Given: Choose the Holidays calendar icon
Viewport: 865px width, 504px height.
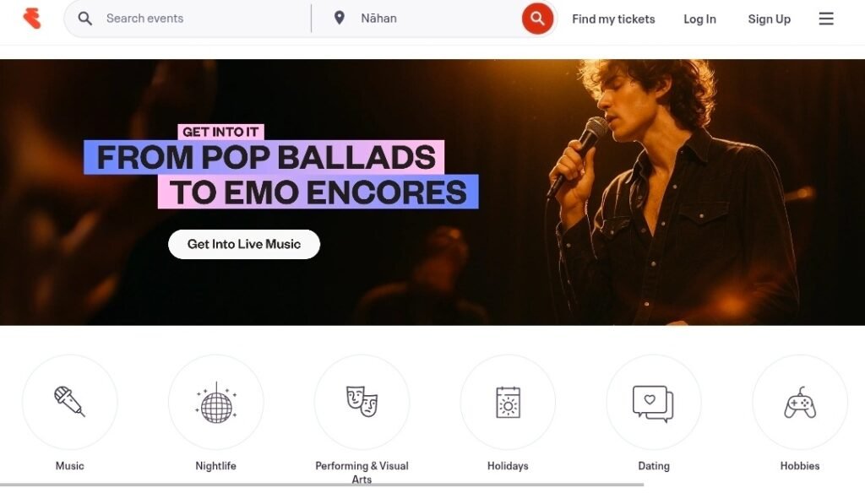Looking at the screenshot, I should [x=508, y=402].
